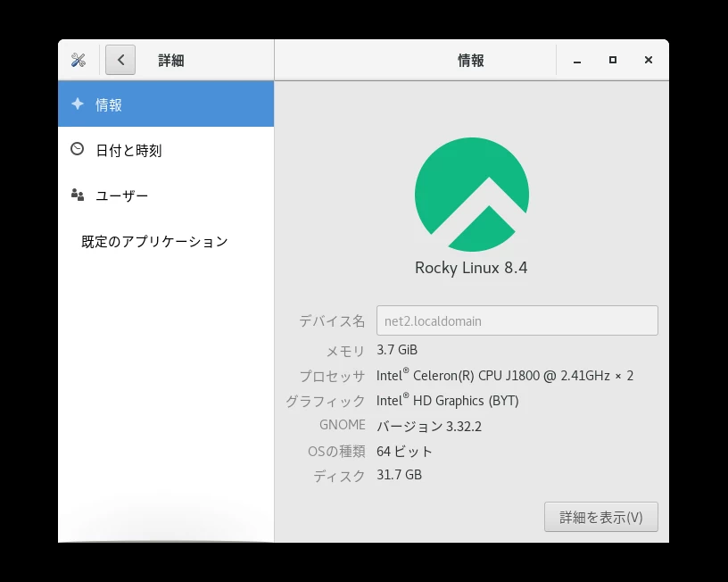Click the GNOME label

pos(343,425)
